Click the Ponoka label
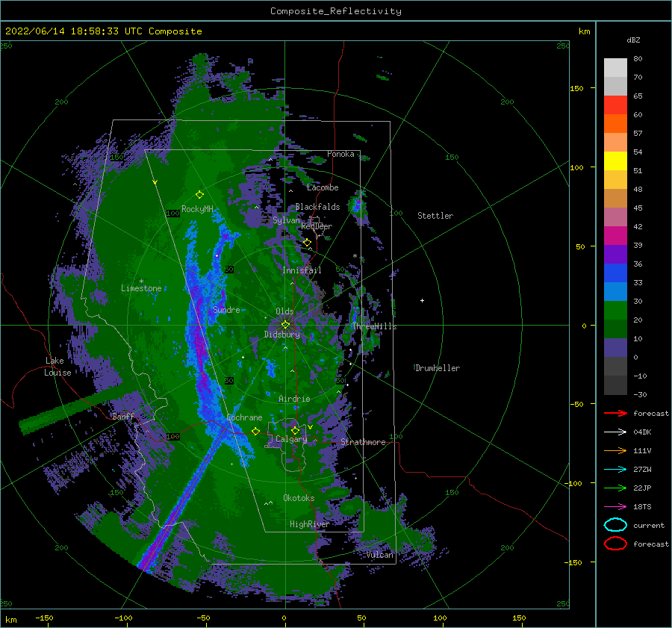This screenshot has width=672, height=628. (x=340, y=154)
